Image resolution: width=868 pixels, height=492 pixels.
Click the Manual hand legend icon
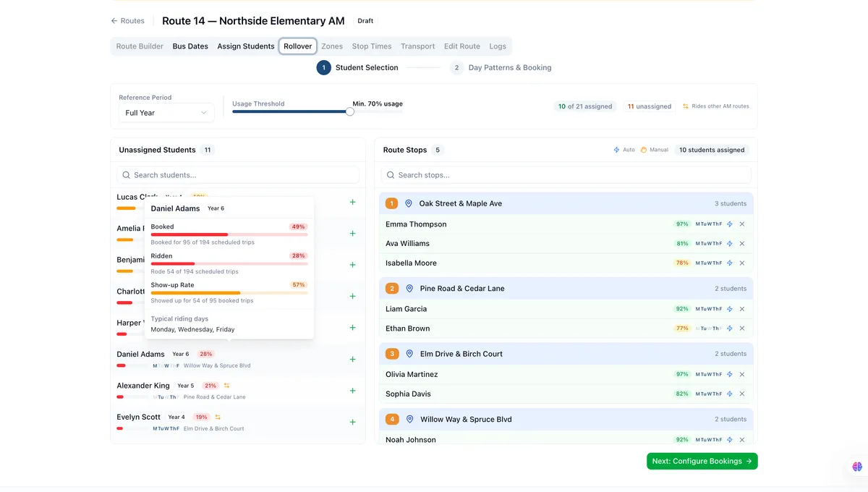click(643, 150)
